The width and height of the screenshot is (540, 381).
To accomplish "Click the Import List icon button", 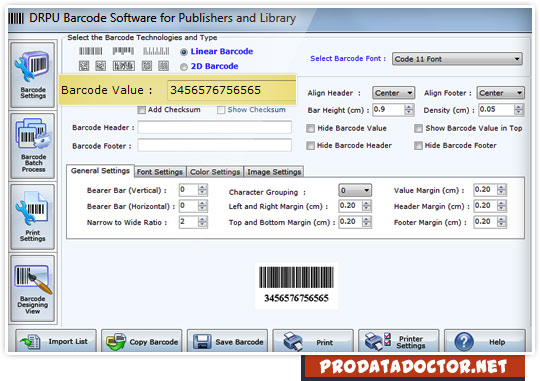I will 56,341.
